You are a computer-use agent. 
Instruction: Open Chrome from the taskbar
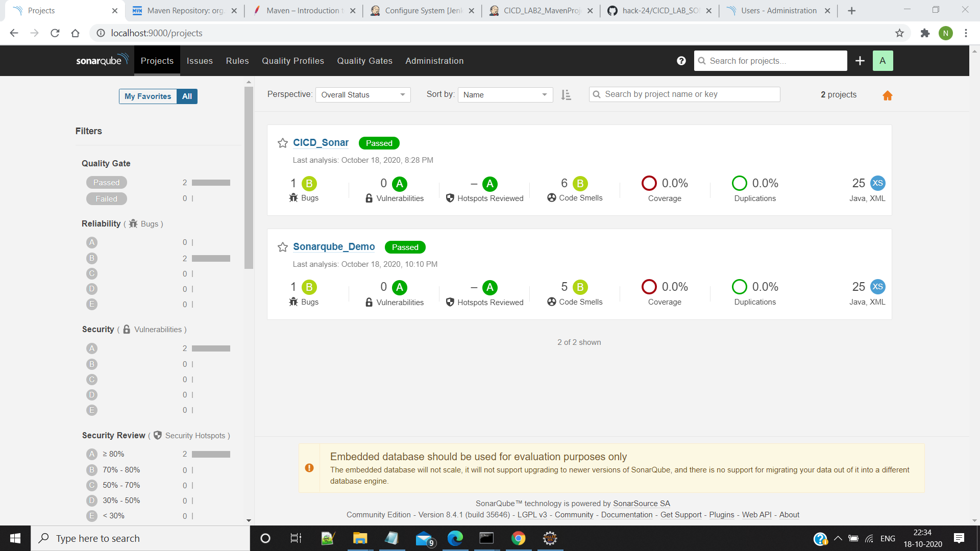pyautogui.click(x=518, y=538)
